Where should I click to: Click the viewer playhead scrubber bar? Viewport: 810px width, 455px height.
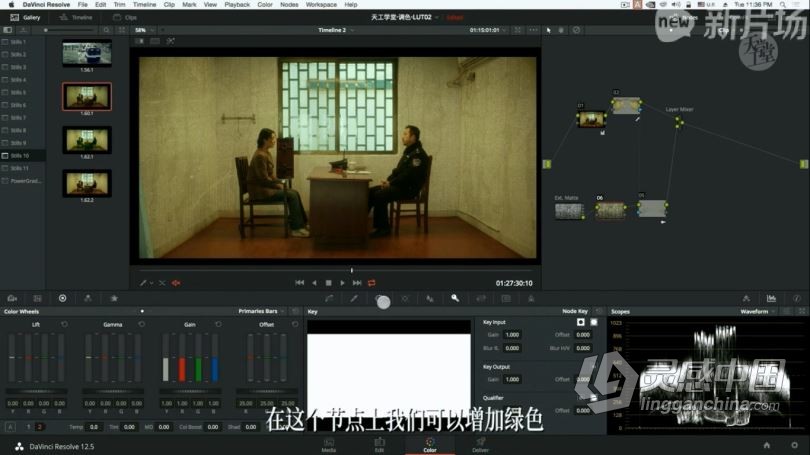click(336, 270)
